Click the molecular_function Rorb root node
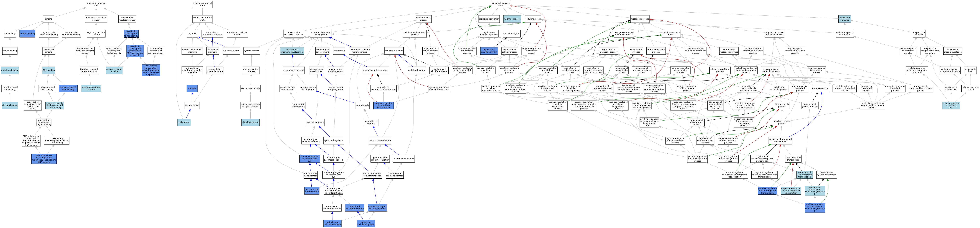This screenshot has height=228, width=980. [x=96, y=4]
